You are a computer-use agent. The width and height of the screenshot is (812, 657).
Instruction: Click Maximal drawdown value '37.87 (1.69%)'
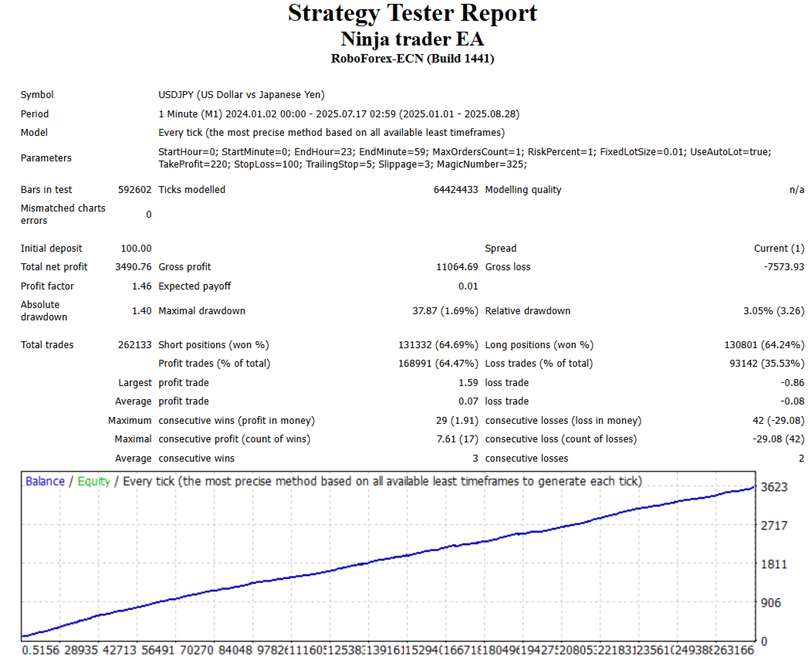pyautogui.click(x=445, y=311)
